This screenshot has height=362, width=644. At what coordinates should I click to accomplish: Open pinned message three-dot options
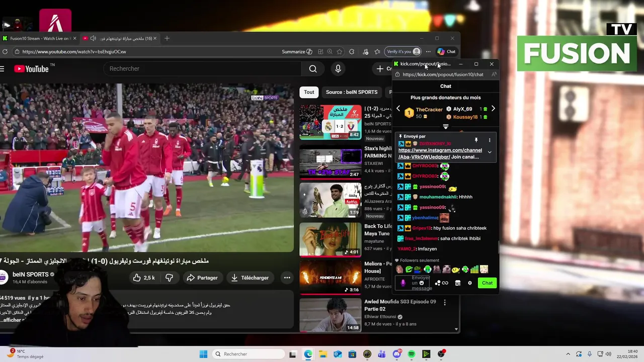490,140
